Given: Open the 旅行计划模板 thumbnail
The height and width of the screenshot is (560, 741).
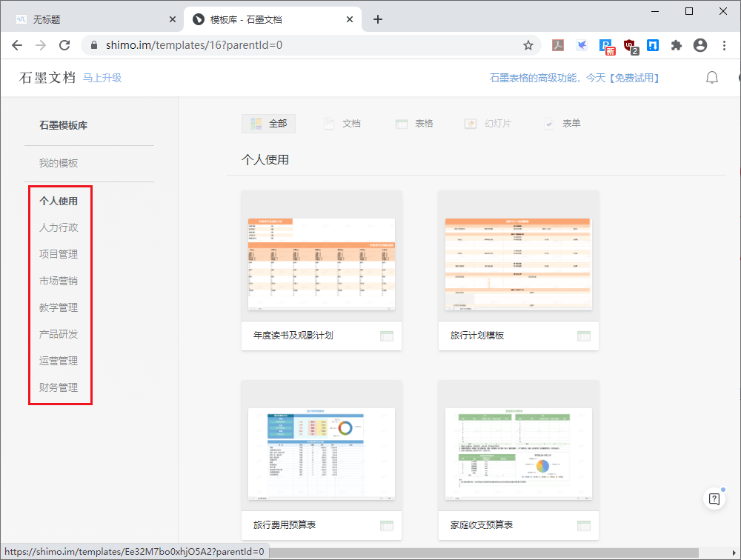Looking at the screenshot, I should point(518,264).
